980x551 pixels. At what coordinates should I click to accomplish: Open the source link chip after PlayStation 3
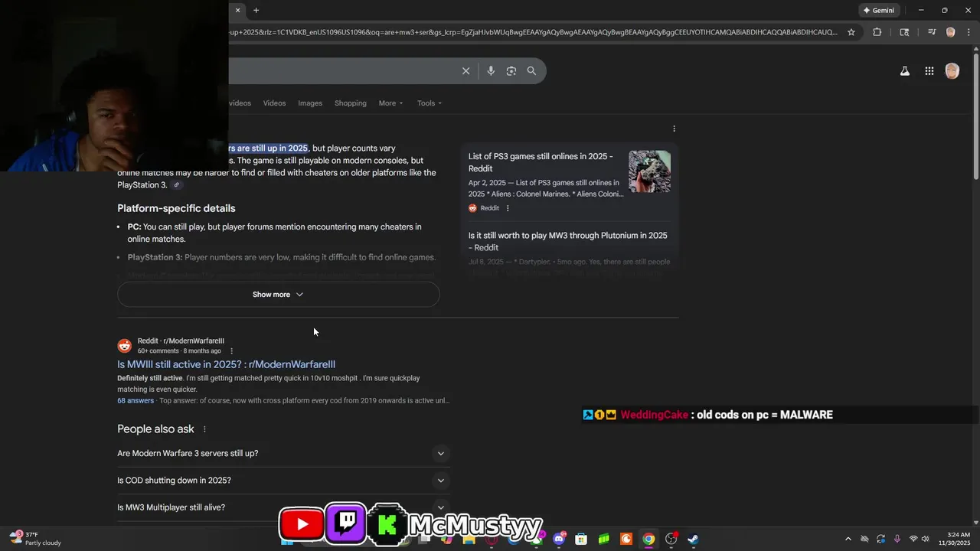[x=176, y=185]
